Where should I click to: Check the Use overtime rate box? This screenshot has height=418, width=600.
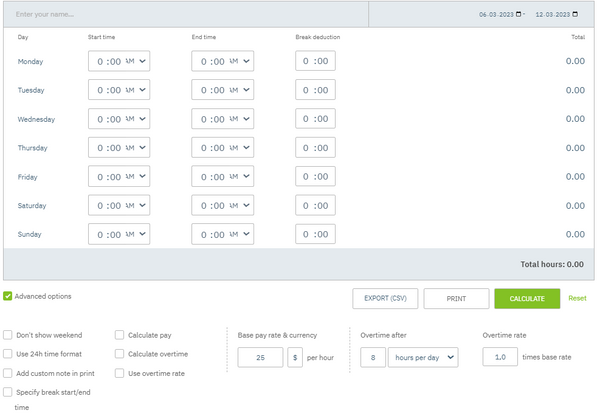120,373
